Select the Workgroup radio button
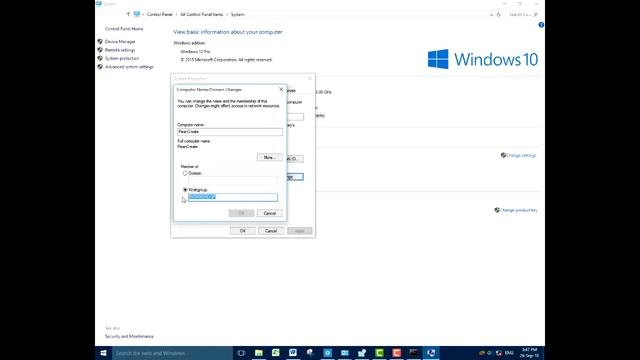This screenshot has height=360, width=640. tap(185, 190)
